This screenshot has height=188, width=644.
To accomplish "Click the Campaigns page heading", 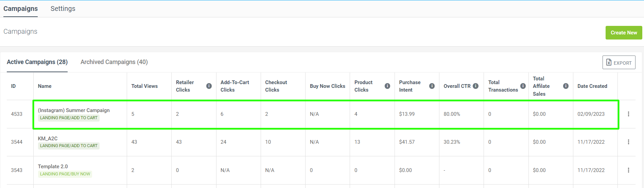I will coord(20,31).
